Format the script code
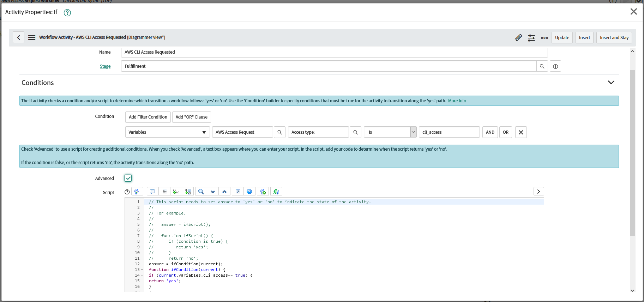 [164, 192]
